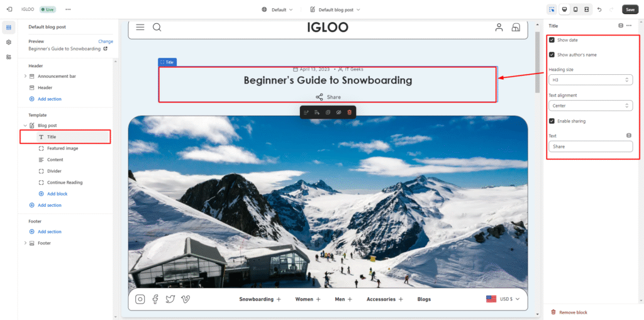Viewport: 644px width, 320px height.
Task: Toggle the inspector selection tool
Action: pos(552,9)
